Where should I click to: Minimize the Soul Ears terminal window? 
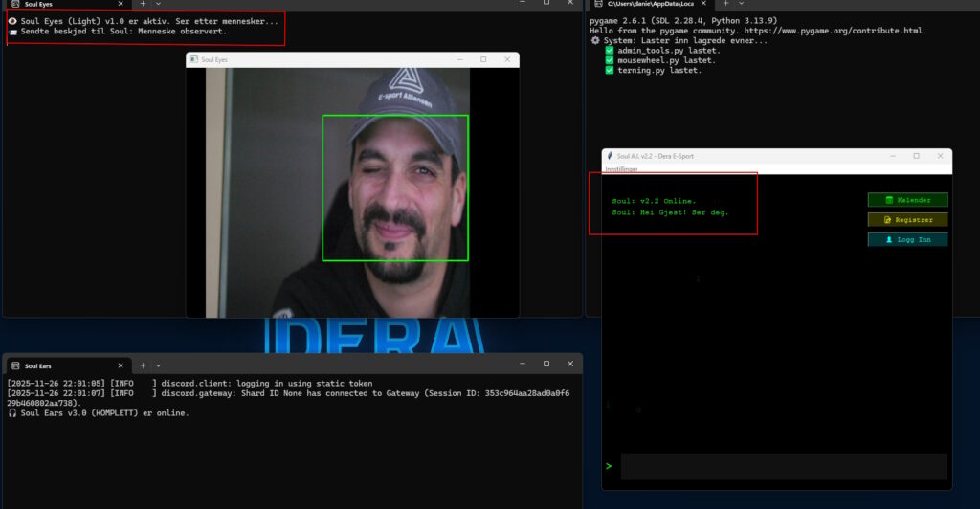523,364
